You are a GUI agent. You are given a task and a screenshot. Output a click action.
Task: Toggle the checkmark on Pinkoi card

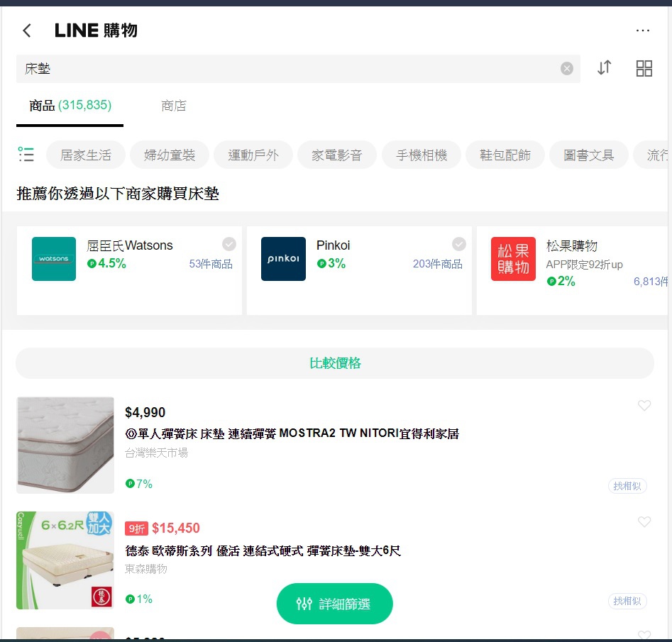coord(459,244)
